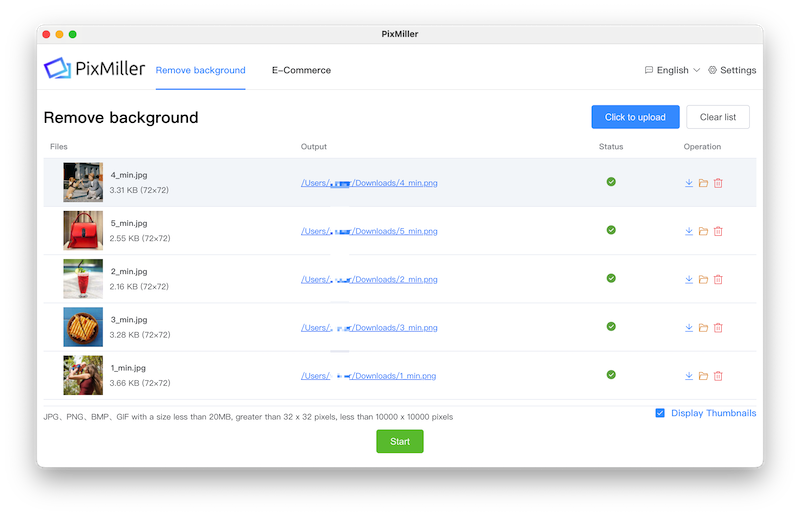Click the PixMiller logo
The height and width of the screenshot is (516, 800).
(x=94, y=68)
